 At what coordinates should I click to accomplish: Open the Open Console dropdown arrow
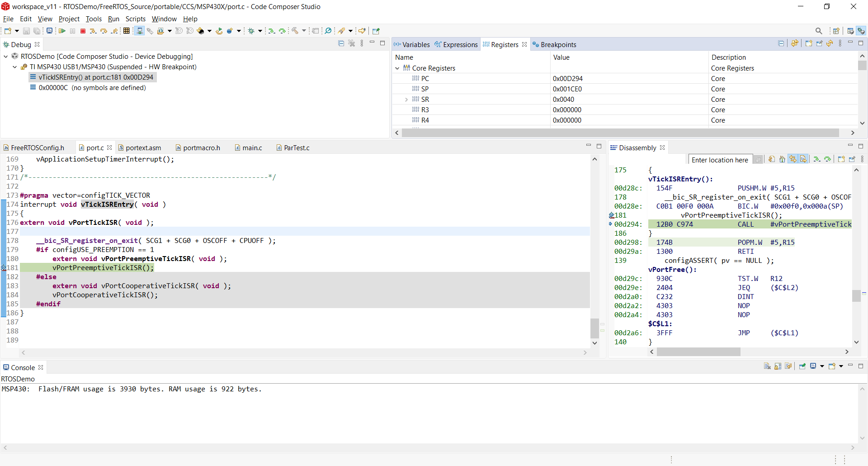click(841, 366)
